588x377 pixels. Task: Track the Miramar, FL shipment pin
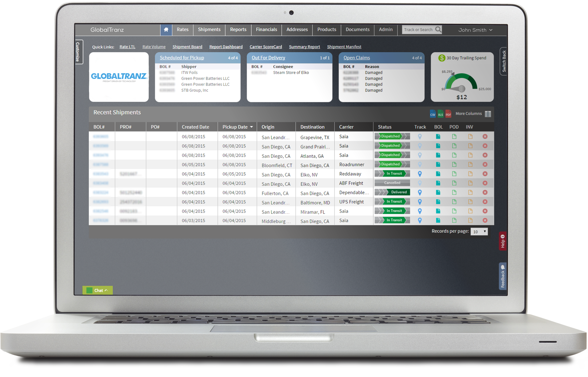420,211
